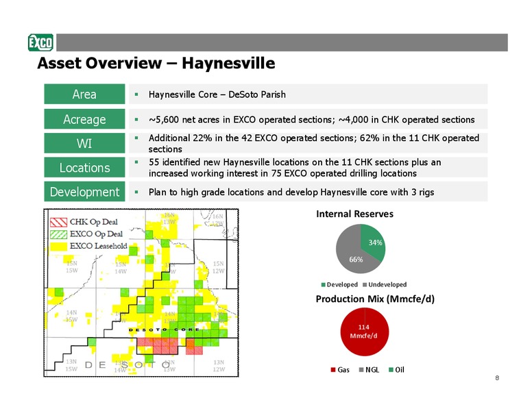The height and width of the screenshot is (411, 532).
Task: Click the CHK Op Deal red hatch swatch
Action: [58, 222]
